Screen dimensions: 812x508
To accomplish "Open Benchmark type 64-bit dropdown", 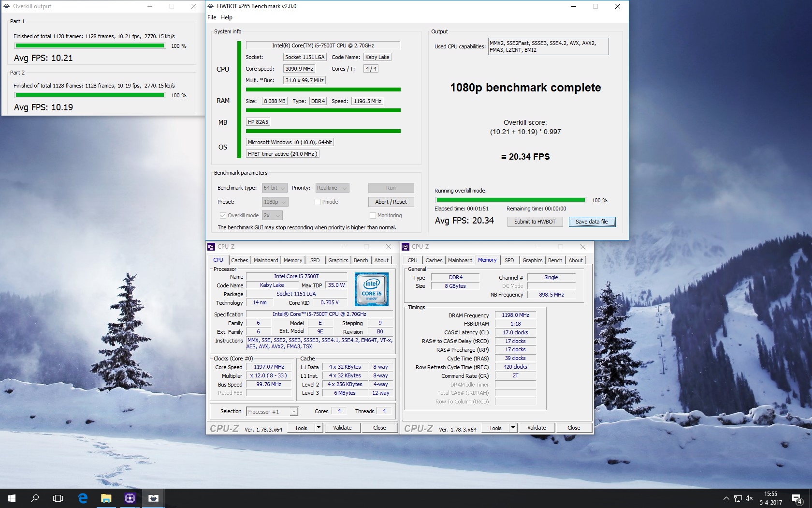I will (x=275, y=188).
